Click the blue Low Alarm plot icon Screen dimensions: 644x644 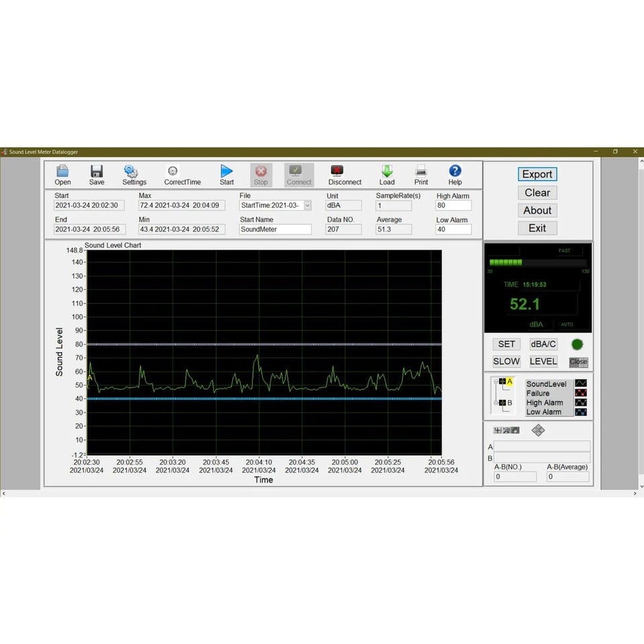click(581, 412)
